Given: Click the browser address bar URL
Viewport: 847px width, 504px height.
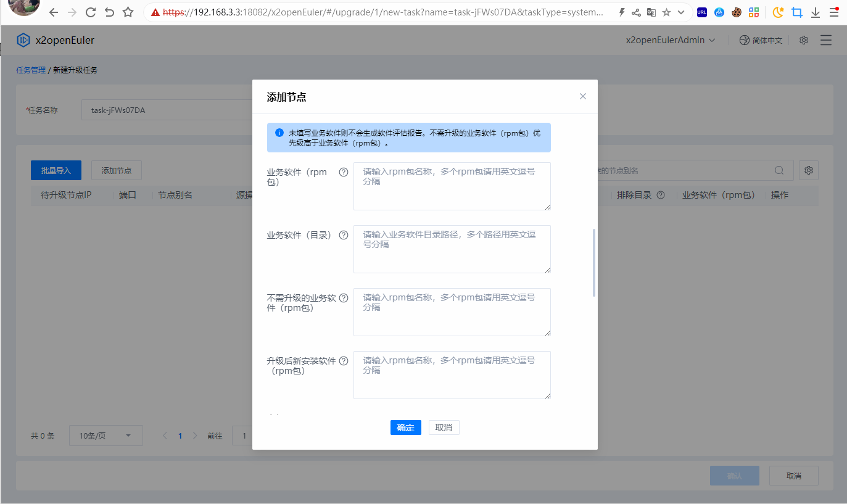Looking at the screenshot, I should tap(383, 12).
